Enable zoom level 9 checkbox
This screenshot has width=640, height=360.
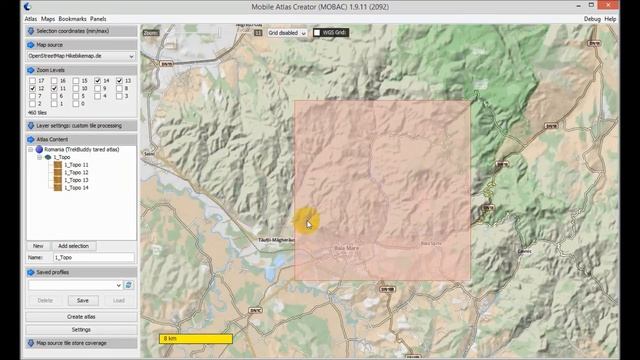point(98,89)
